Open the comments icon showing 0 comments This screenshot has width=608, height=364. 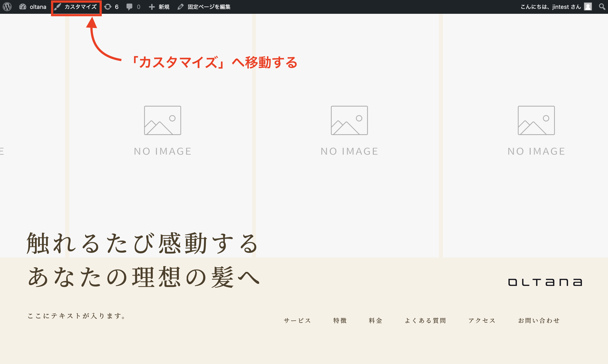pyautogui.click(x=130, y=7)
